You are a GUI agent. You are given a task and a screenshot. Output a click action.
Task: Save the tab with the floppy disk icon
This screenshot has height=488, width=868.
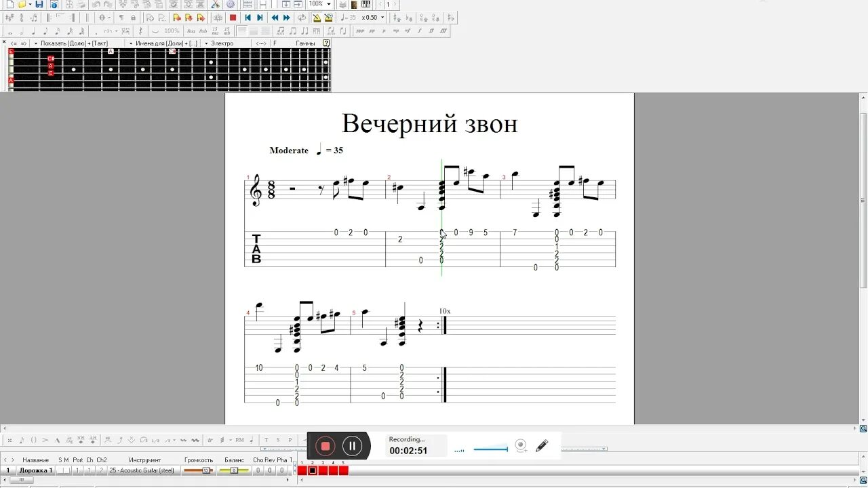39,4
